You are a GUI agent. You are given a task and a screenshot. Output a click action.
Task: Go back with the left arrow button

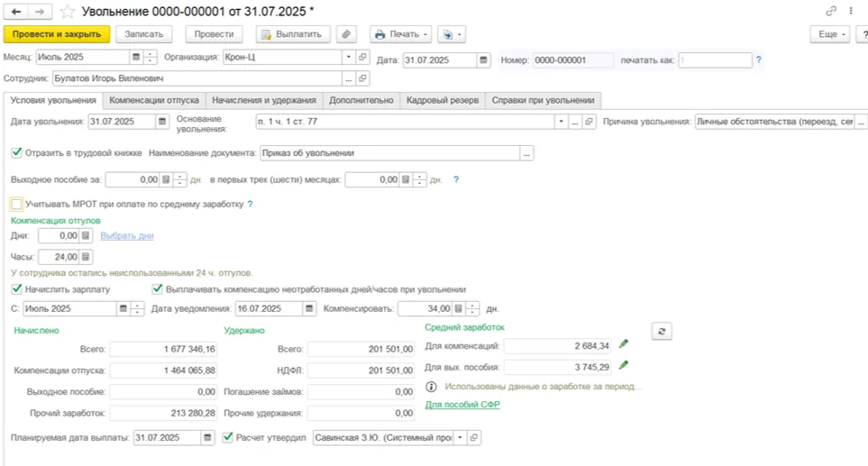tap(16, 12)
